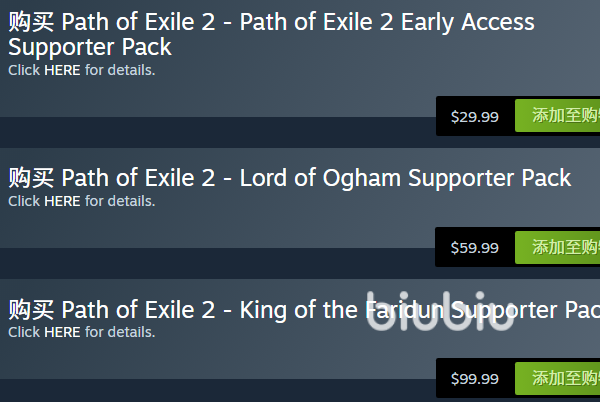Click the 购买 text in the Early Access title
The height and width of the screenshot is (402, 600).
(31, 22)
